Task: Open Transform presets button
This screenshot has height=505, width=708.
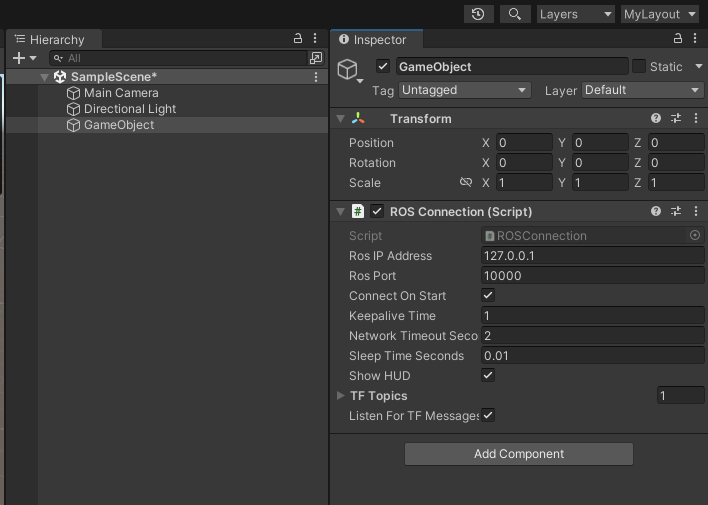Action: point(676,118)
